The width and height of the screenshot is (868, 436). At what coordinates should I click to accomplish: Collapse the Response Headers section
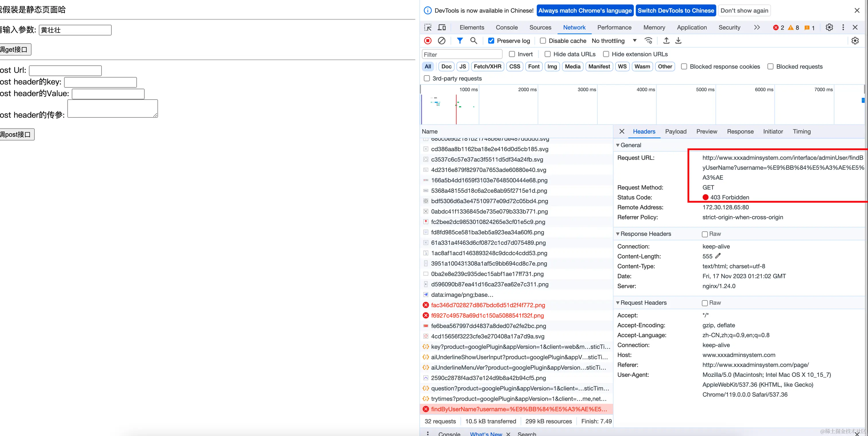[618, 234]
